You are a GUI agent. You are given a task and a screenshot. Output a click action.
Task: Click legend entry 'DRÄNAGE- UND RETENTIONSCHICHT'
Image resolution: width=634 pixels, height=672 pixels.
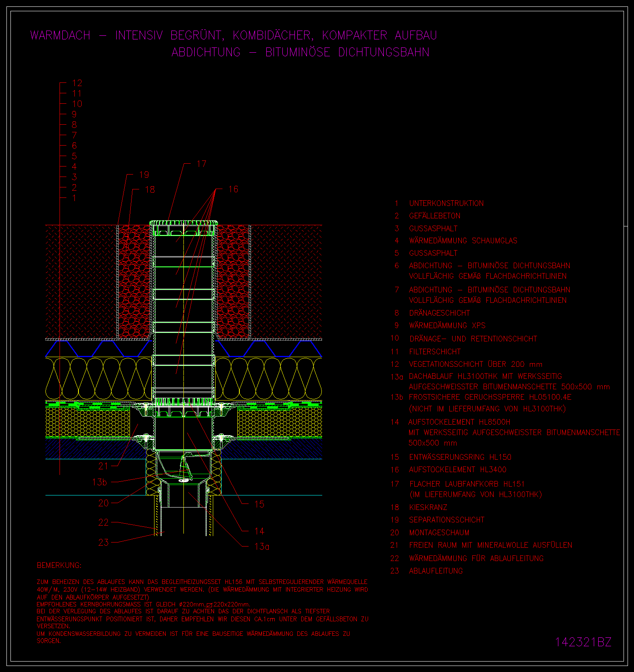473,339
